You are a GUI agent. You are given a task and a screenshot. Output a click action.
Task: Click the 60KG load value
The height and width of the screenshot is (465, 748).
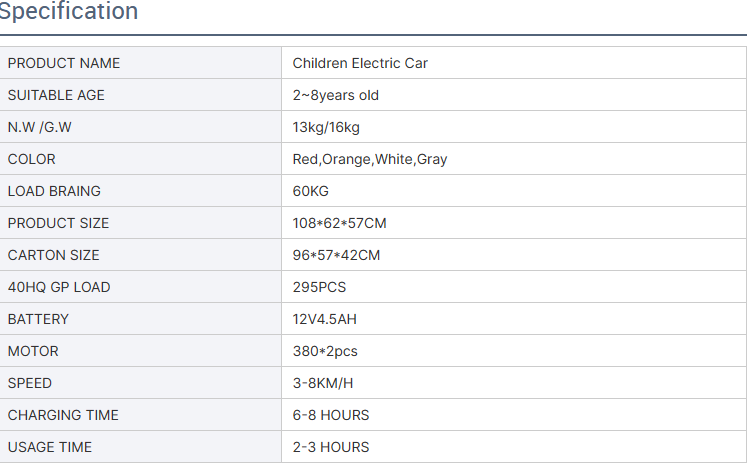(x=311, y=191)
